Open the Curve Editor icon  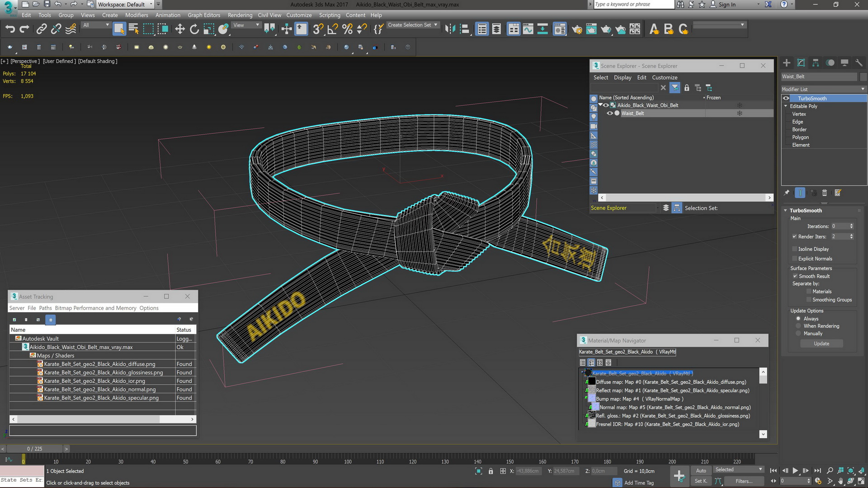[528, 29]
